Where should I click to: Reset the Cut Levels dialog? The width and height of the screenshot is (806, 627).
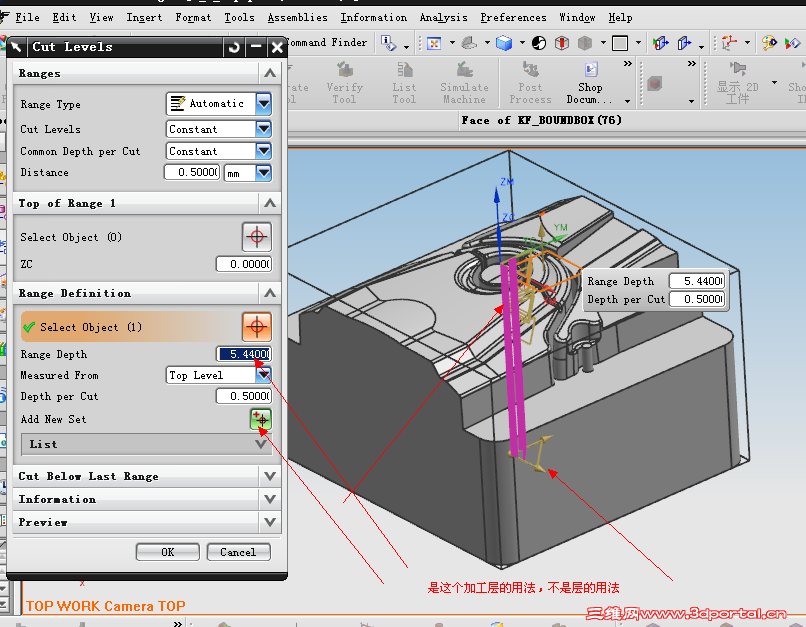(x=234, y=47)
